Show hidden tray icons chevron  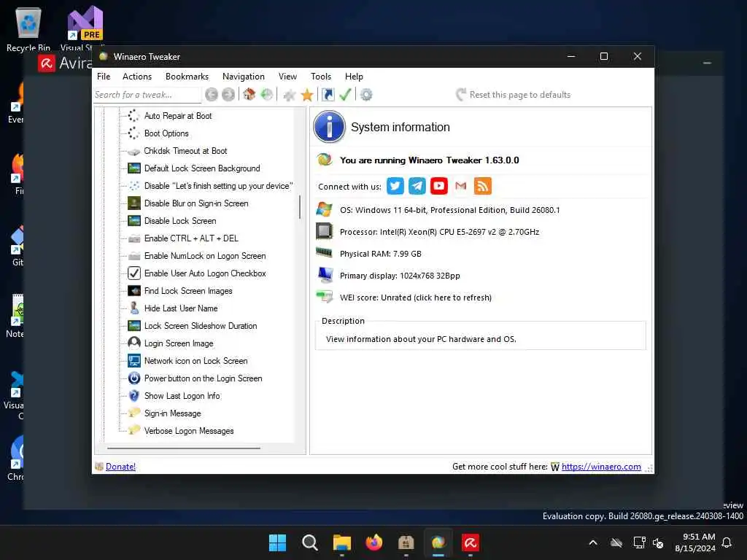coord(593,542)
